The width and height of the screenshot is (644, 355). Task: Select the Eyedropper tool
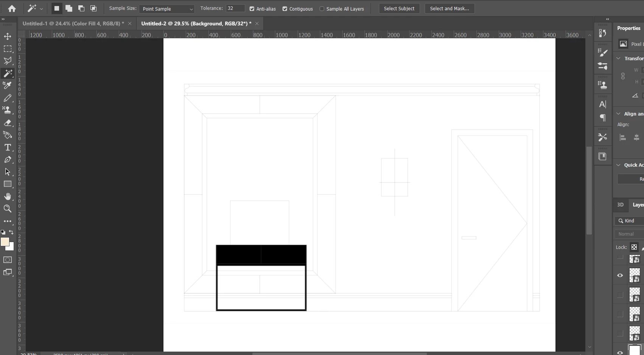[8, 86]
